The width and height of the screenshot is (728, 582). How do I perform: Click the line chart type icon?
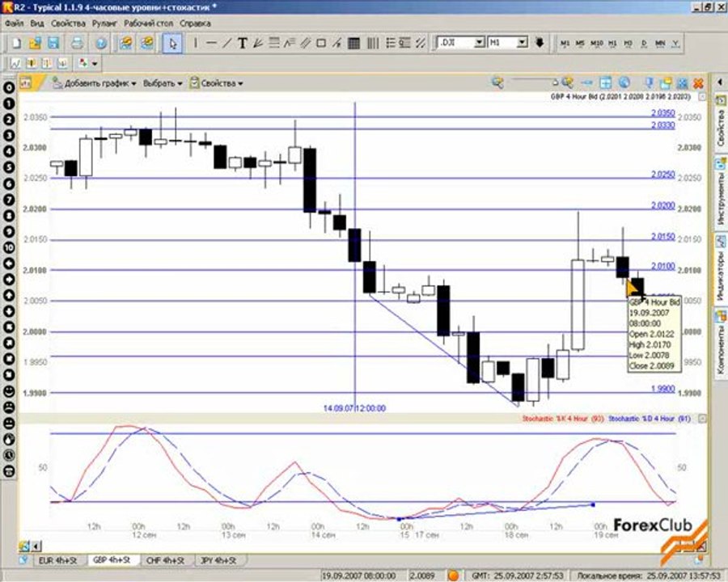15,63
